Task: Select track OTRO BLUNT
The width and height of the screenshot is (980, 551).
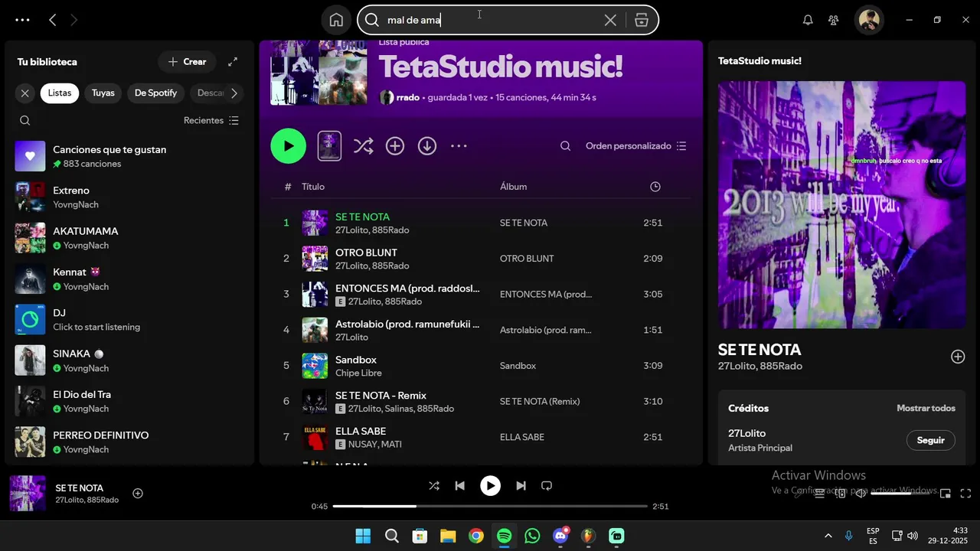Action: click(x=481, y=259)
